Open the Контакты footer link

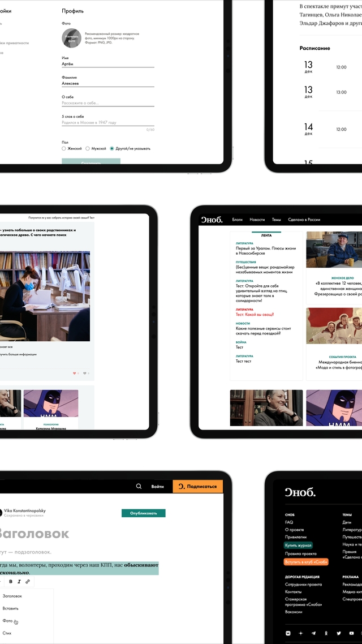pos(293,592)
